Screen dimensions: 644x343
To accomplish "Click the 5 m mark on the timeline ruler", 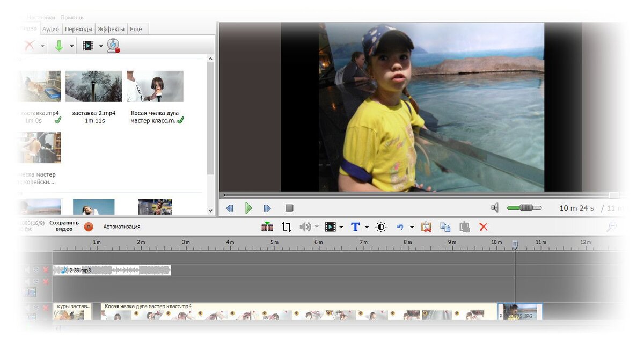I will [274, 243].
